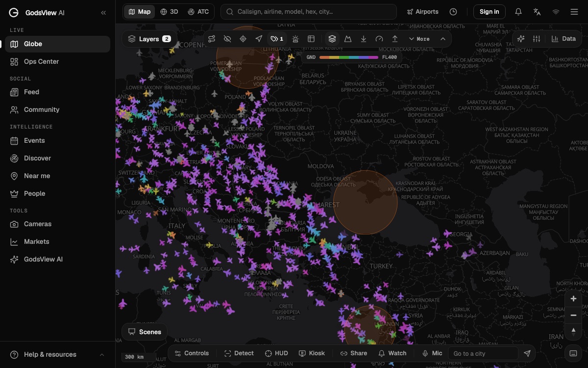The image size is (588, 368).
Task: Click the orange circle zone over Crimea
Action: coord(365,202)
